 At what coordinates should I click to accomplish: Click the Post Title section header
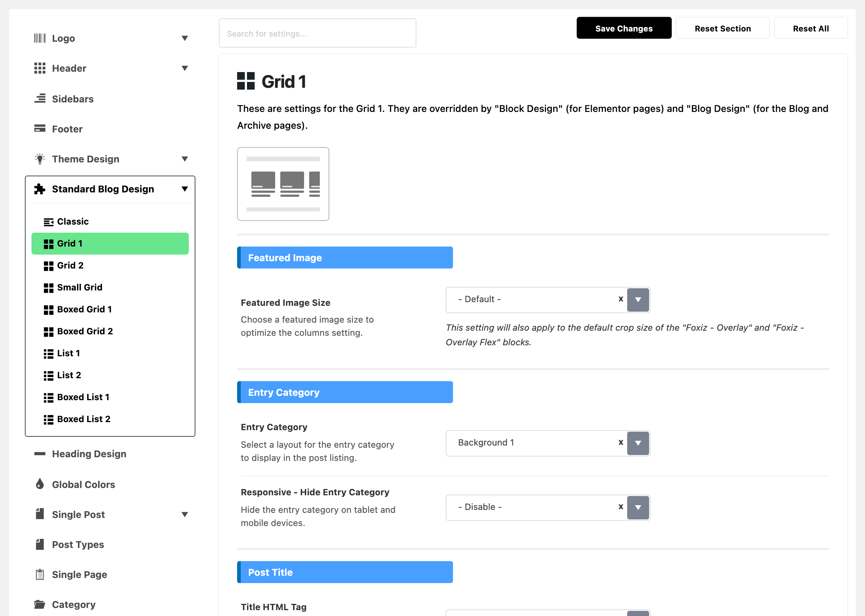[x=345, y=572]
